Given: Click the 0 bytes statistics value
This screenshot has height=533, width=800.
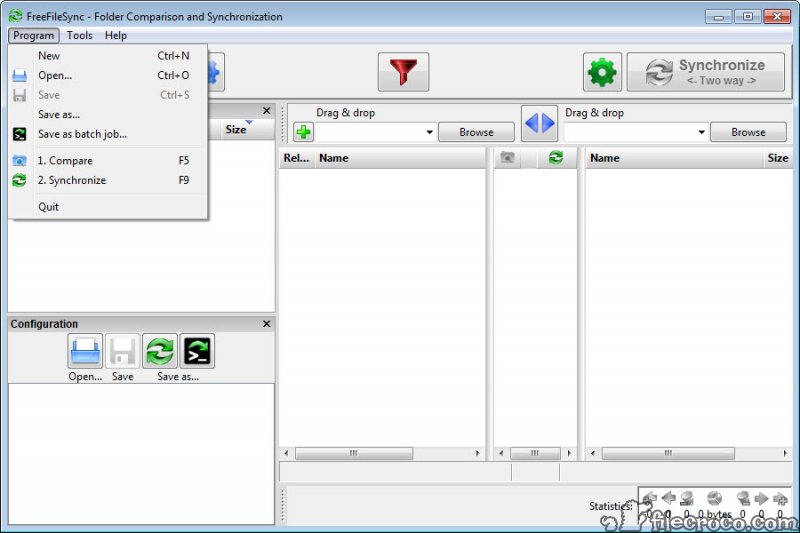Looking at the screenshot, I should pyautogui.click(x=715, y=514).
